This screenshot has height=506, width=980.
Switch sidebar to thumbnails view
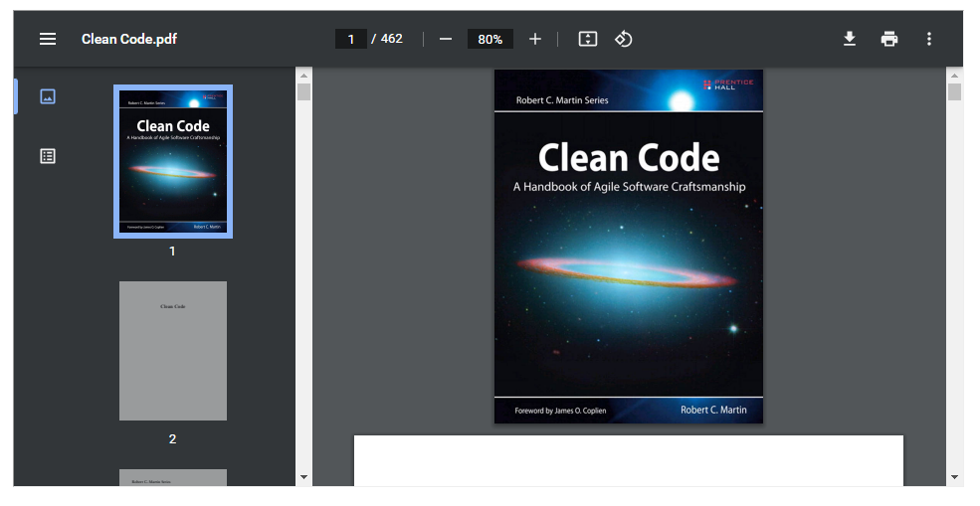pos(48,96)
